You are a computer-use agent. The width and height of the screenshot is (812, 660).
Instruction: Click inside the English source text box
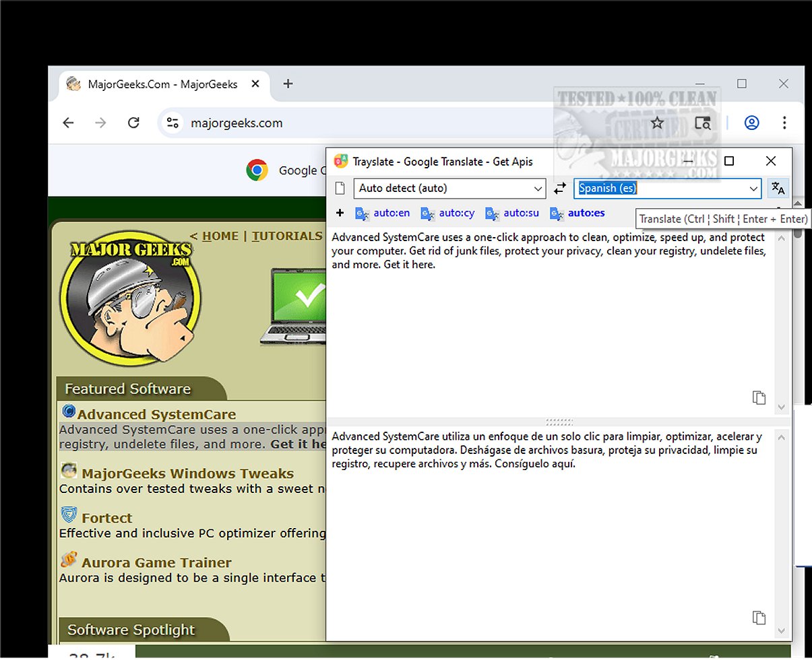(549, 323)
